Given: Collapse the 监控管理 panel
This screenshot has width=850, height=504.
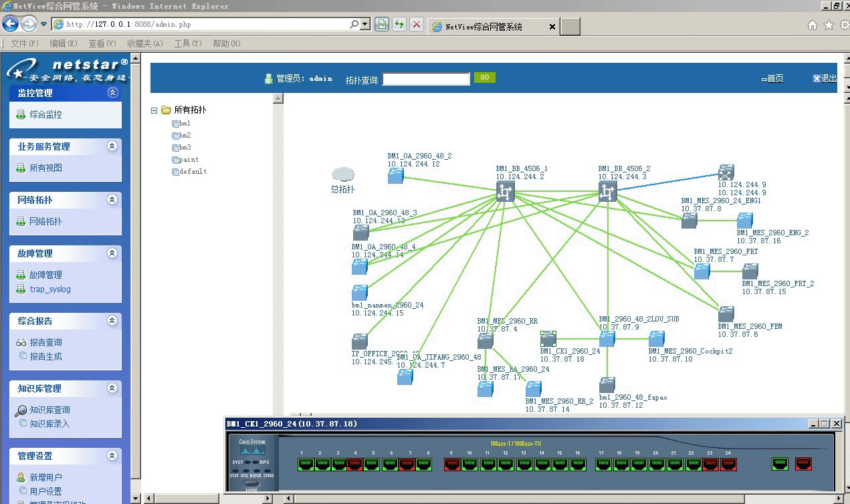Looking at the screenshot, I should 112,93.
